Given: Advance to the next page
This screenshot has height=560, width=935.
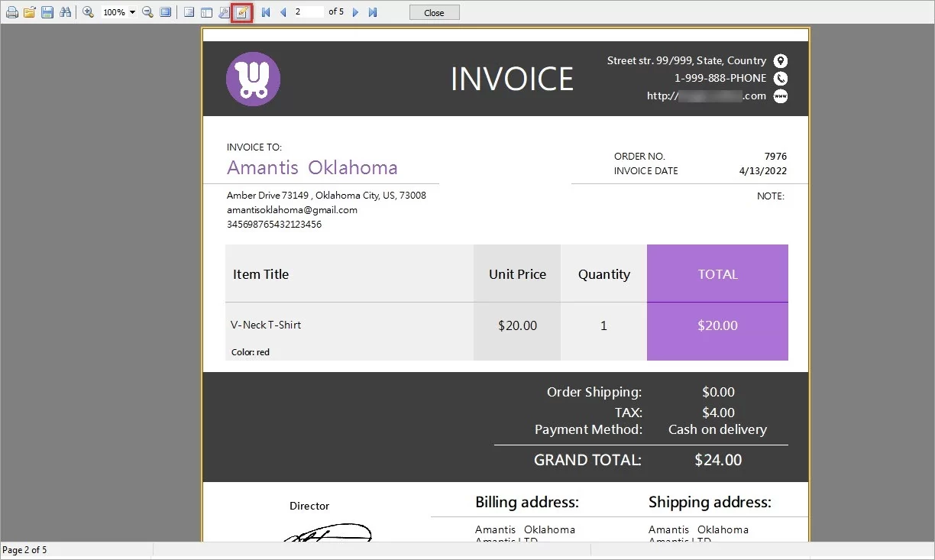Looking at the screenshot, I should pyautogui.click(x=354, y=11).
